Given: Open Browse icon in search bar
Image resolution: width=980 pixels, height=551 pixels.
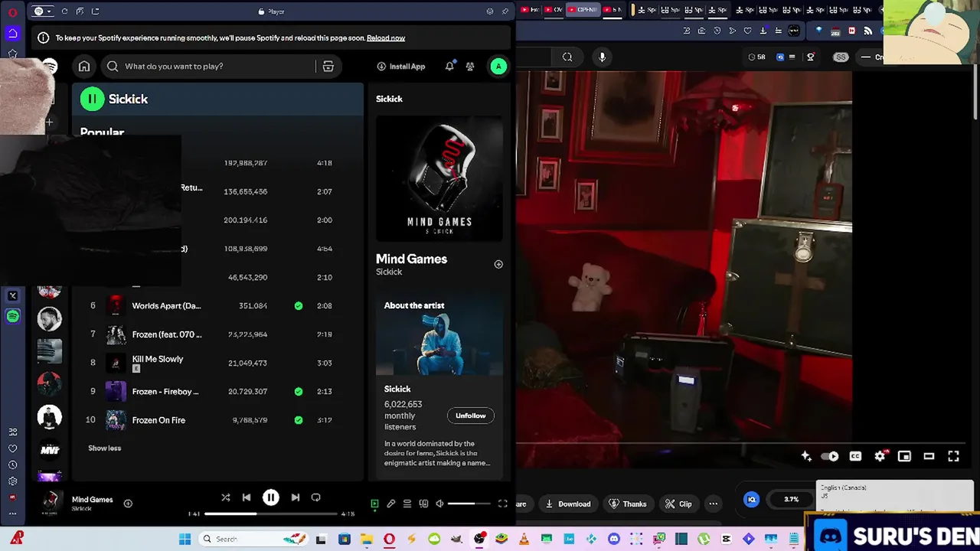Looking at the screenshot, I should click(328, 67).
